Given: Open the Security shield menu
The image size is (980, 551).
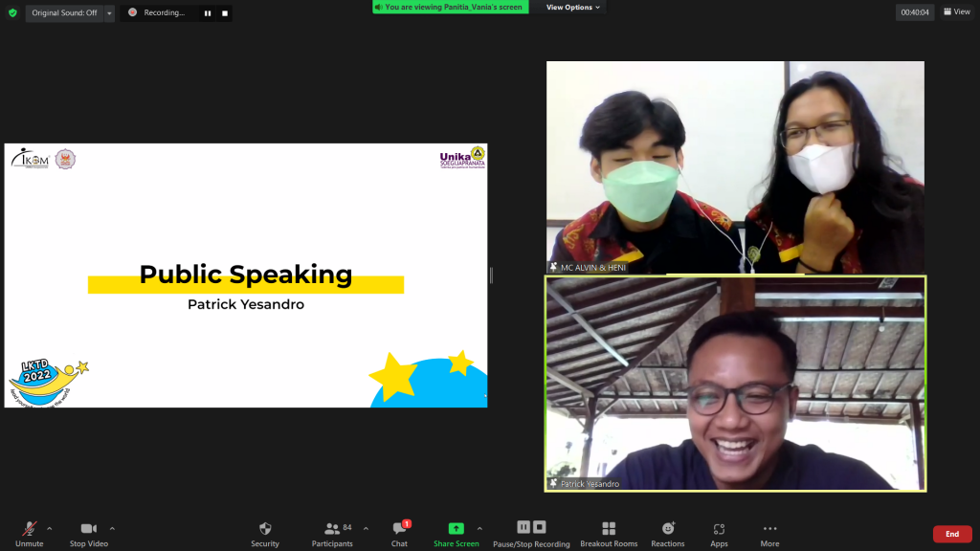Looking at the screenshot, I should [265, 535].
